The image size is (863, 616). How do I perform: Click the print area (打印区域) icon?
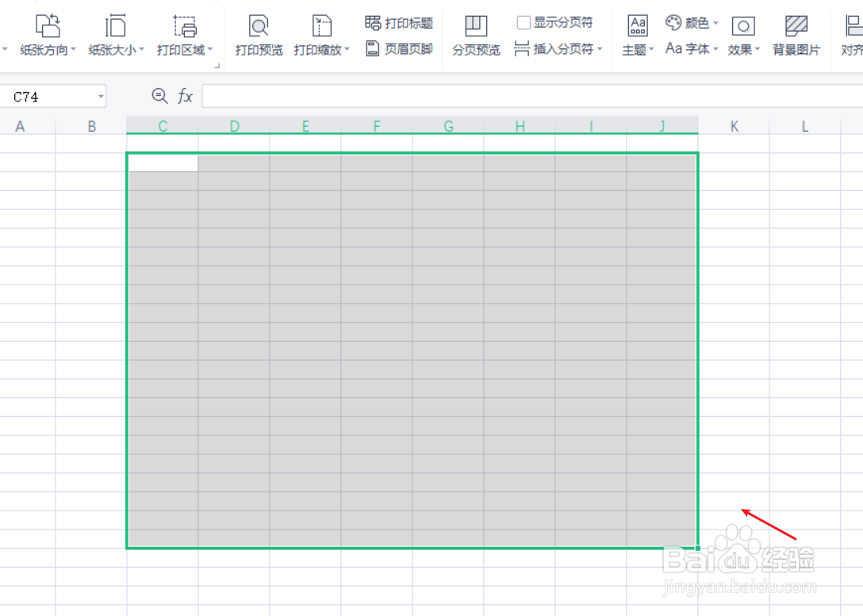[184, 26]
